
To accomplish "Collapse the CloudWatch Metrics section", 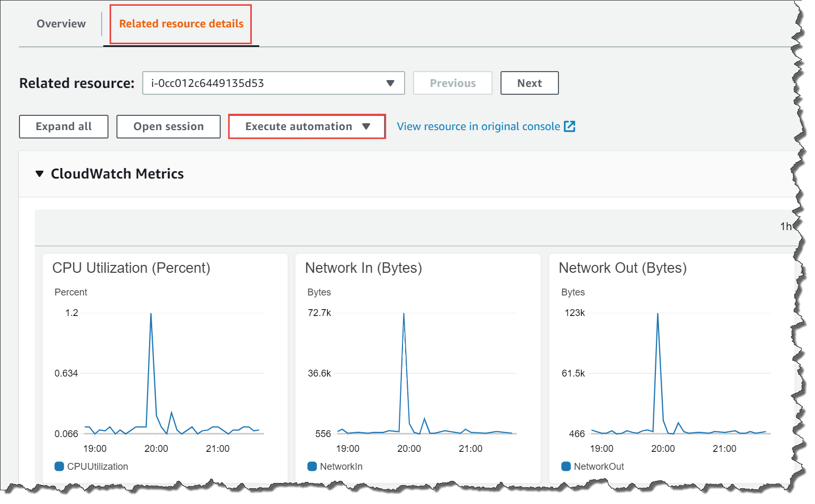I will click(40, 174).
